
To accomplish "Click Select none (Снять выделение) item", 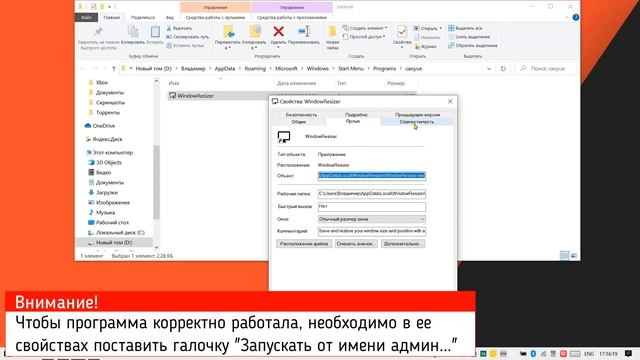I will pos(469,37).
